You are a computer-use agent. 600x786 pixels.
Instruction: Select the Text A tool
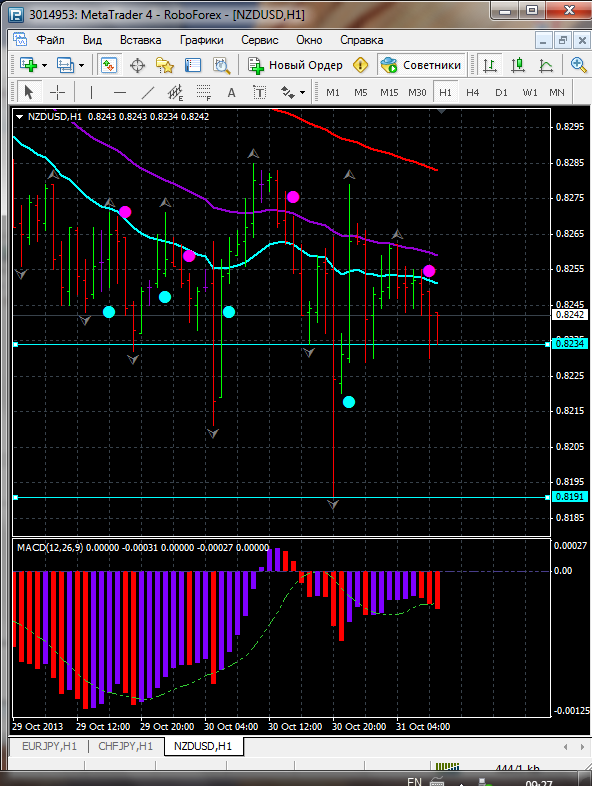tap(231, 92)
